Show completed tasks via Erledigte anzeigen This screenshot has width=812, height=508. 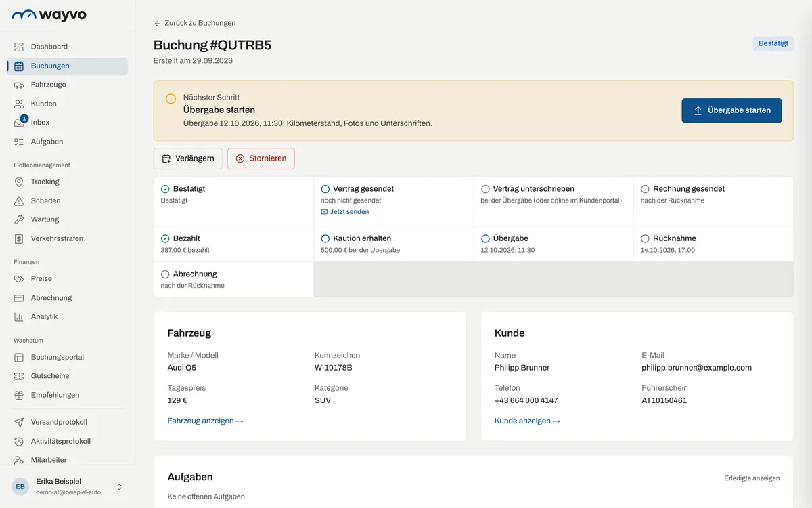pos(752,478)
